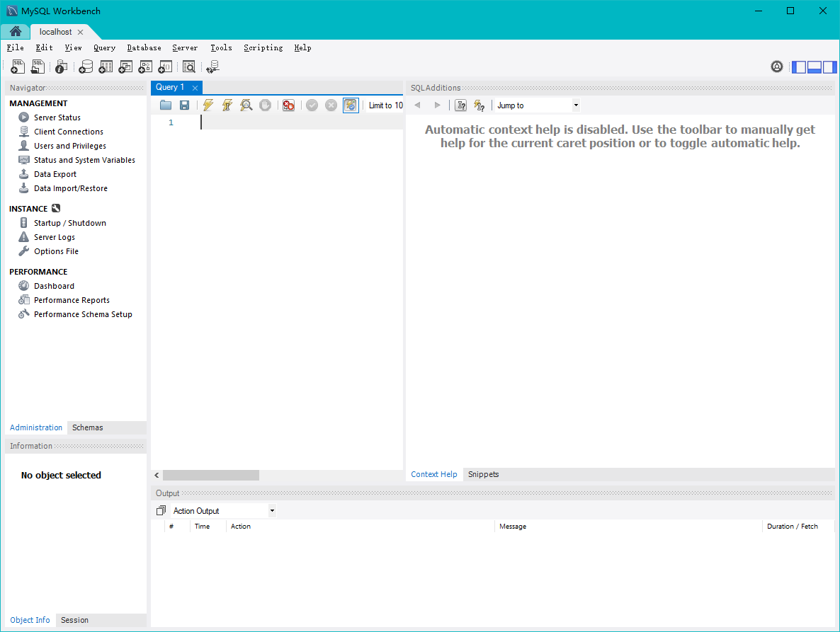This screenshot has height=632, width=840.
Task: Open the Database menu
Action: pos(144,47)
